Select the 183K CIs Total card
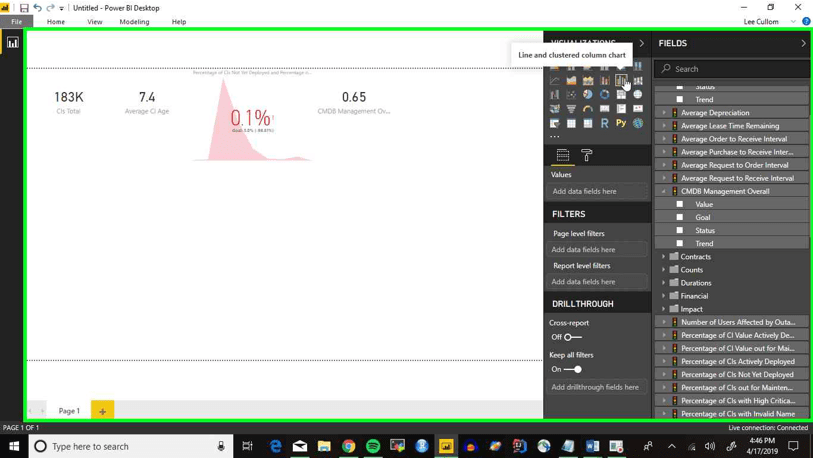 click(x=69, y=102)
